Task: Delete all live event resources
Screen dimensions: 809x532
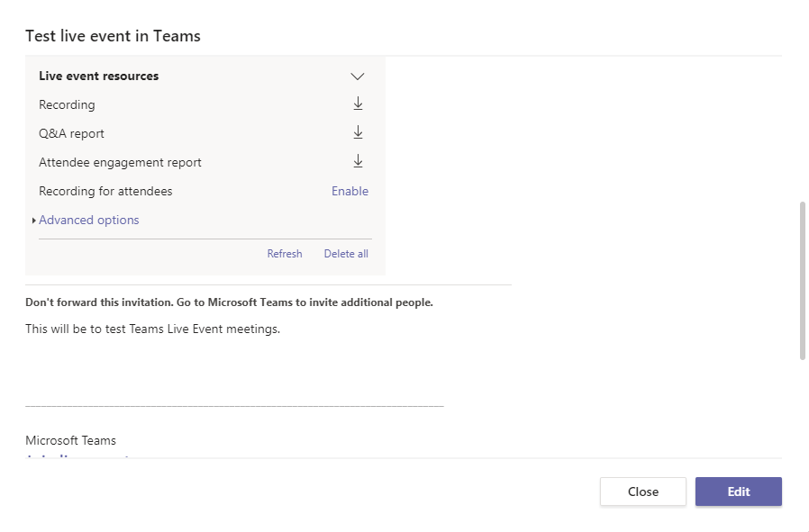Action: pyautogui.click(x=346, y=254)
